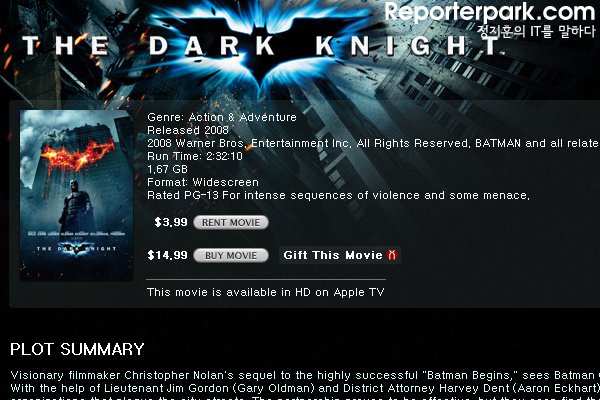Open the Gift This Movie link
600x400 pixels.
(x=339, y=255)
